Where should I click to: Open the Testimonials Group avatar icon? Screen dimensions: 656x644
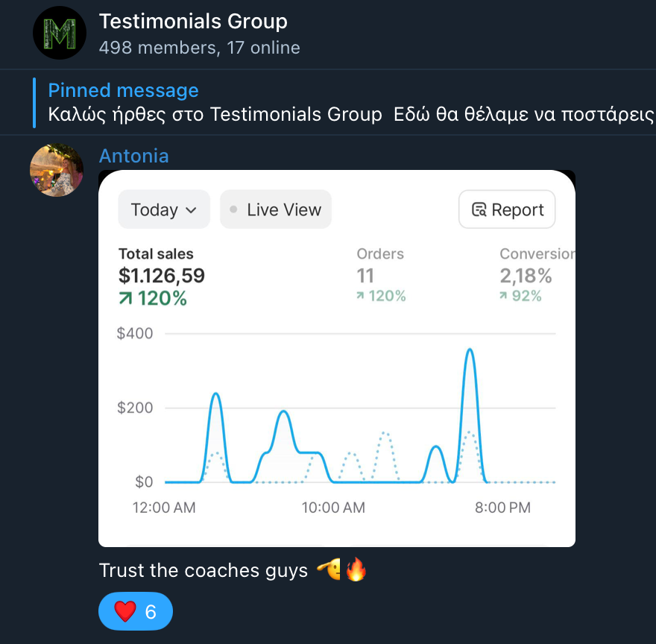[60, 33]
